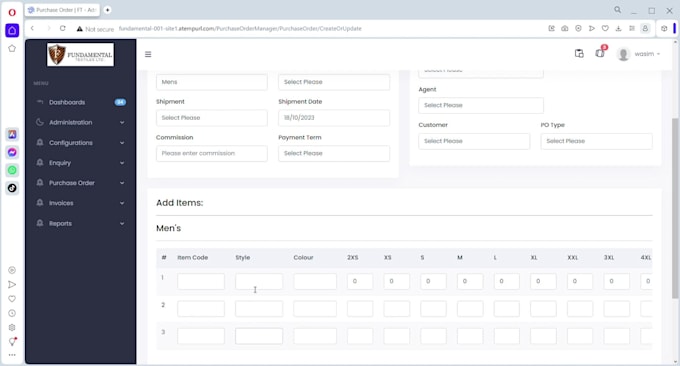680x366 pixels.
Task: Expand the Administration menu
Action: pyautogui.click(x=80, y=122)
